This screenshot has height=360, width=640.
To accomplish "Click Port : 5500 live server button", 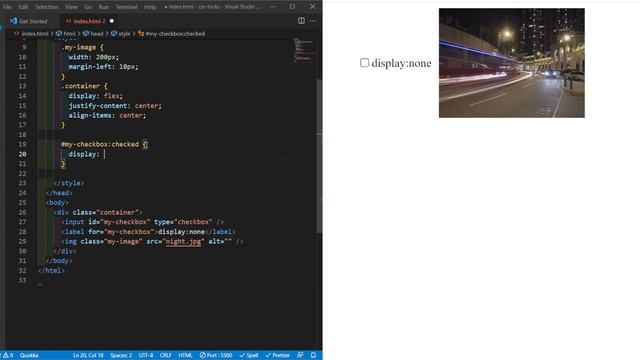I will coord(216,355).
